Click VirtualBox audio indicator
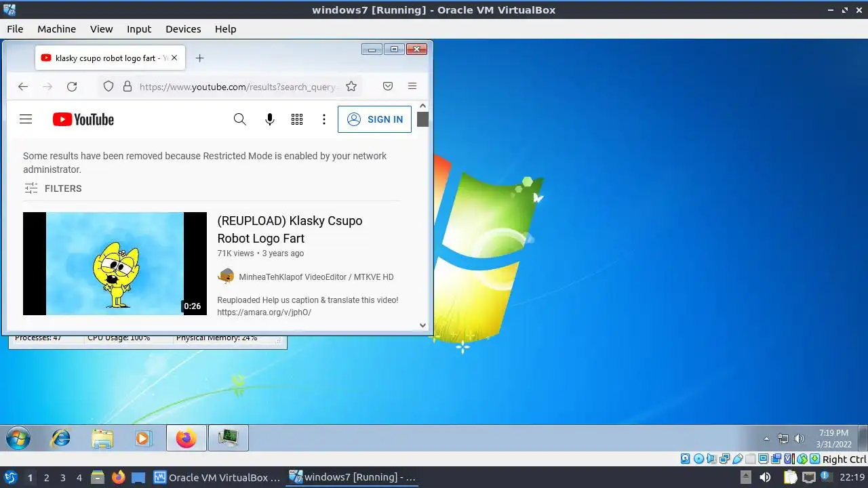The image size is (868, 488). (712, 460)
